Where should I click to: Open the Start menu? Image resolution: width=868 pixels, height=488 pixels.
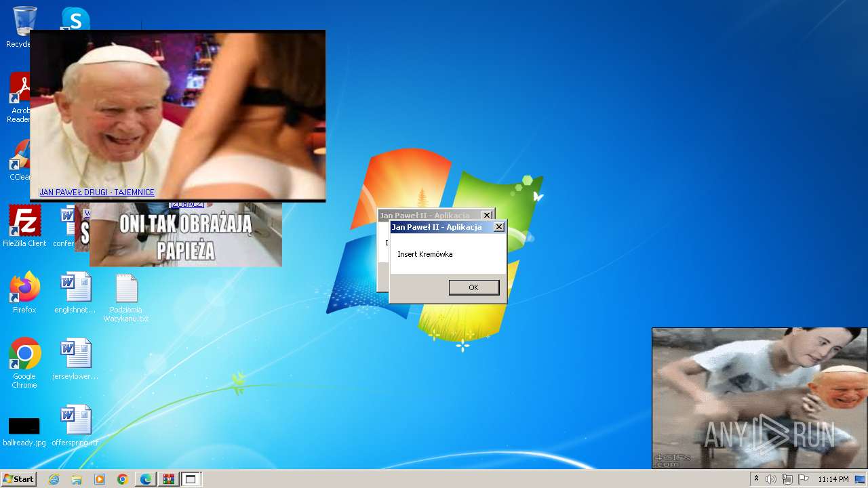[x=18, y=479]
